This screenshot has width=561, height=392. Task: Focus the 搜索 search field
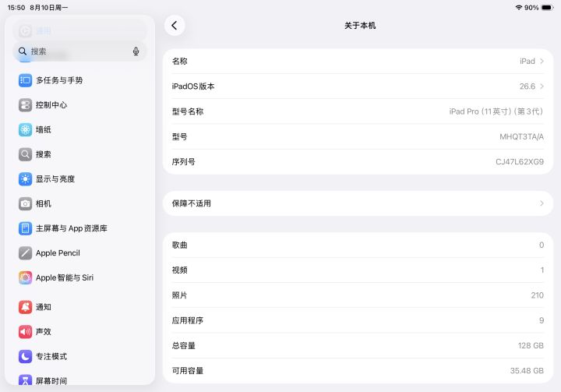tap(79, 51)
